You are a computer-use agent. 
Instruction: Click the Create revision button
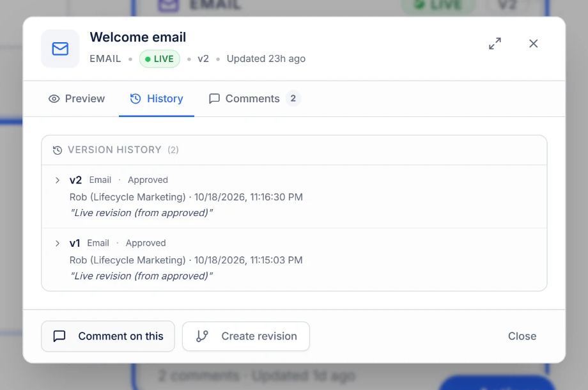coord(246,336)
